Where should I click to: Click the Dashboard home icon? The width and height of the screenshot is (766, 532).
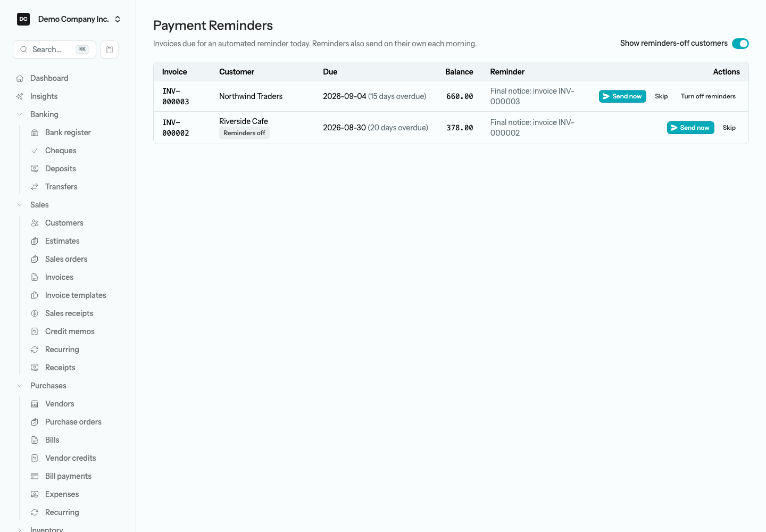tap(20, 78)
